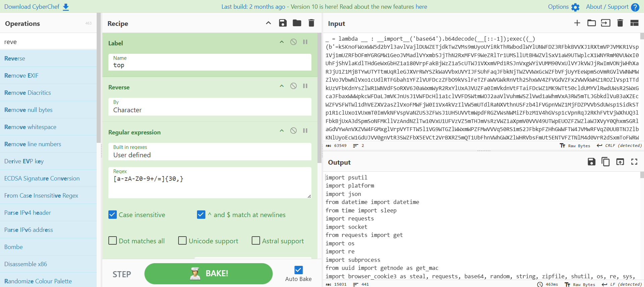Select Remove null bytes operation
This screenshot has height=287, width=644.
coord(48,110)
